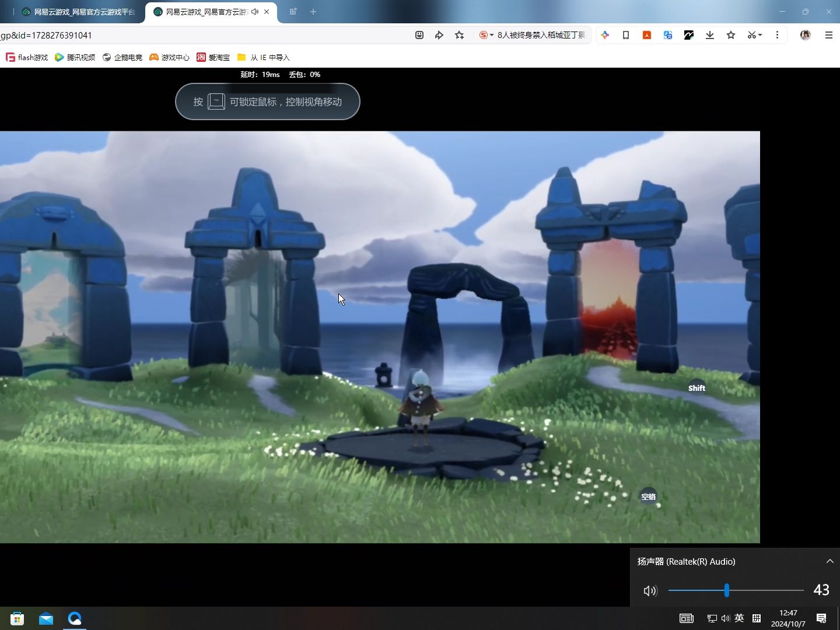Click the network status tray icon
Viewport: 840px width, 630px height.
pyautogui.click(x=712, y=618)
